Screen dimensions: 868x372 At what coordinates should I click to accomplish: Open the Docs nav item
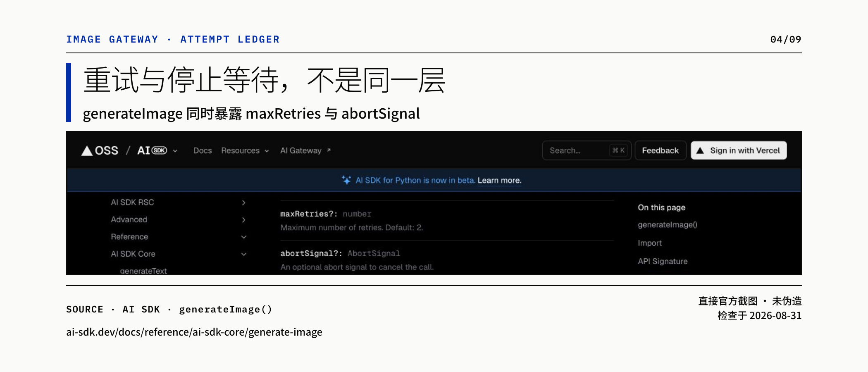[x=203, y=150]
